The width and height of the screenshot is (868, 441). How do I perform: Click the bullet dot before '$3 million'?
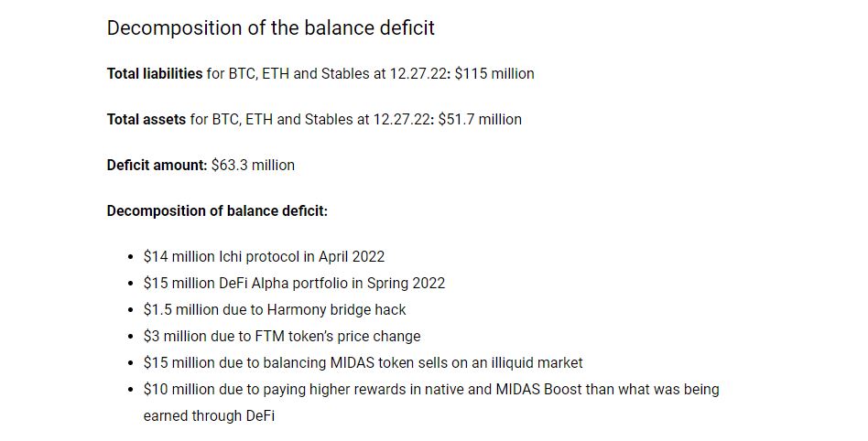pos(131,337)
